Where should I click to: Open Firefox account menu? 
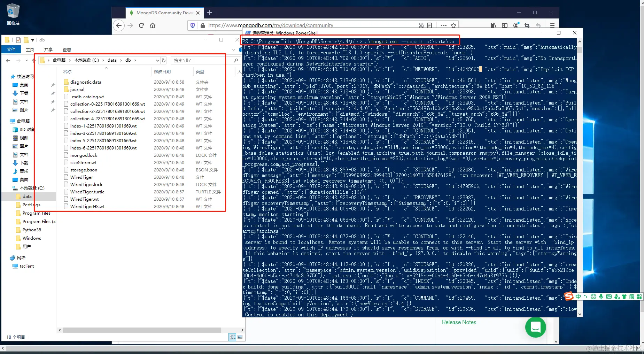(516, 25)
